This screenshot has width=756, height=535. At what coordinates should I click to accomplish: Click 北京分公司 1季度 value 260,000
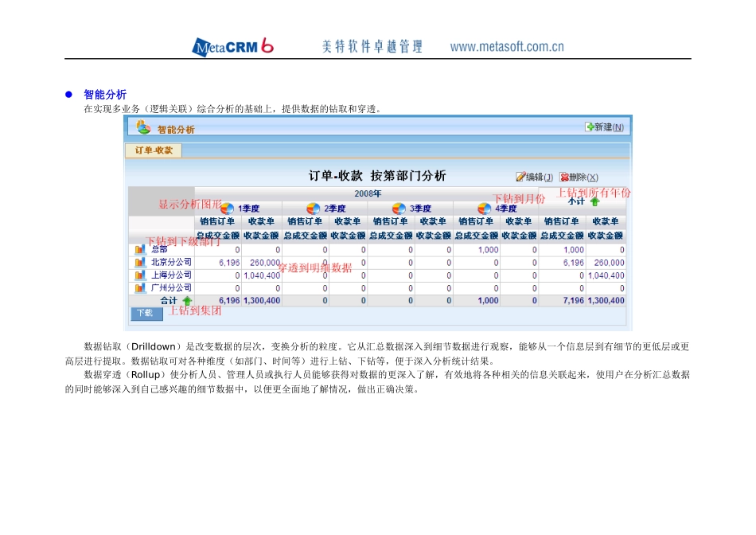point(265,263)
